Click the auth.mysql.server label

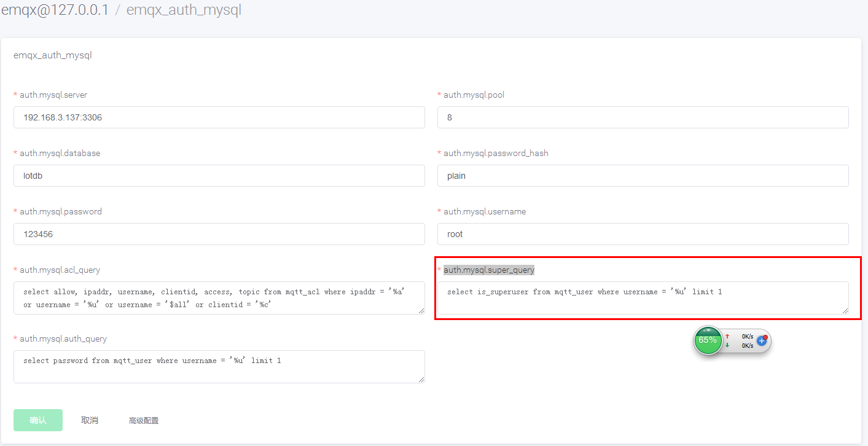53,95
